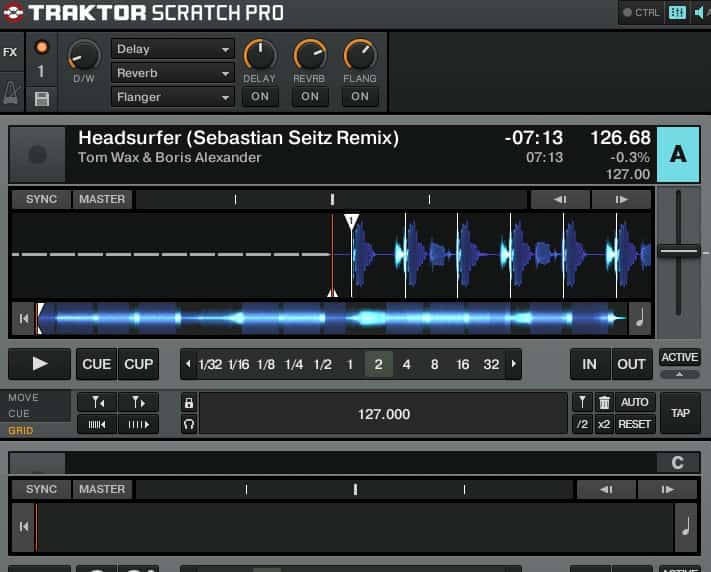Viewport: 711px width, 572px height.
Task: Click the speaker audio icon in header
Action: click(x=700, y=13)
